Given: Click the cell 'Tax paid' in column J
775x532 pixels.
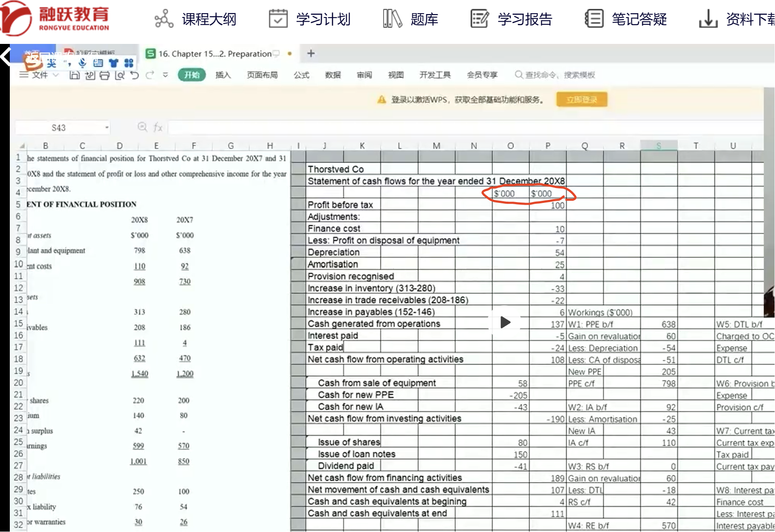Looking at the screenshot, I should [x=325, y=347].
